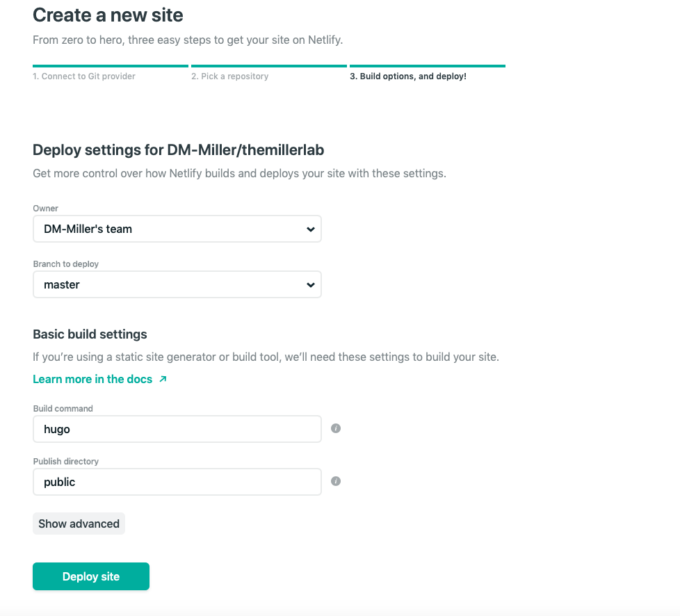Click the progress bar segment above step 3
The height and width of the screenshot is (616, 680).
428,66
